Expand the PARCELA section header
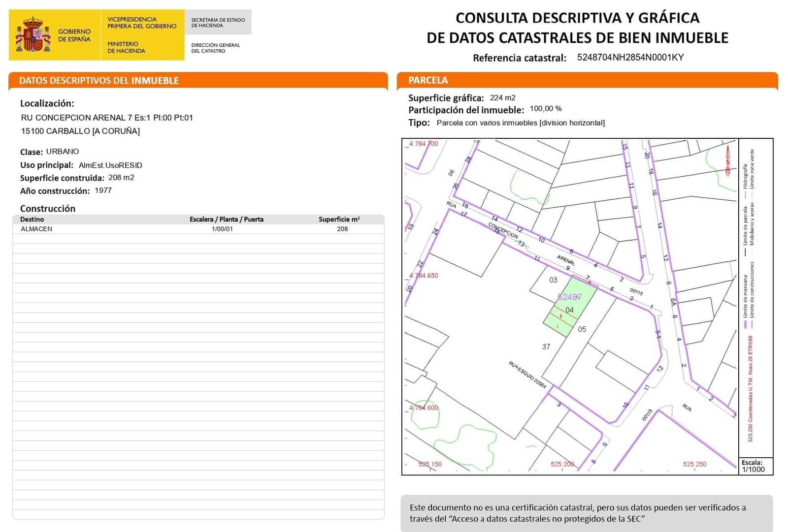788x532 pixels. pyautogui.click(x=428, y=80)
